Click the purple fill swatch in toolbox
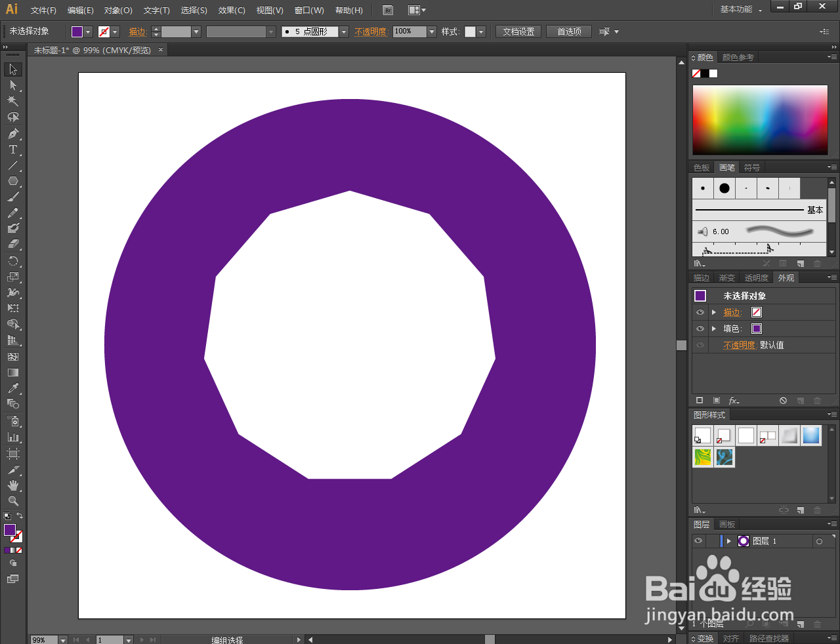Image resolution: width=840 pixels, height=644 pixels. [10, 530]
